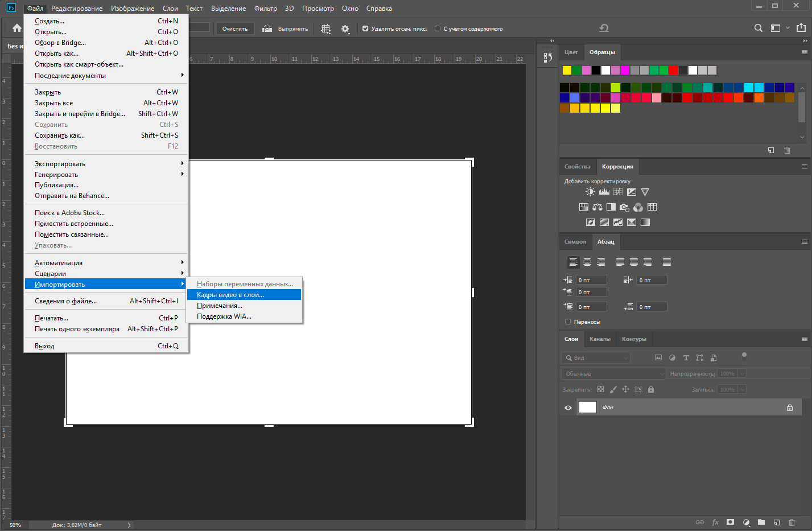Open crop overlay grid options

[x=325, y=28]
